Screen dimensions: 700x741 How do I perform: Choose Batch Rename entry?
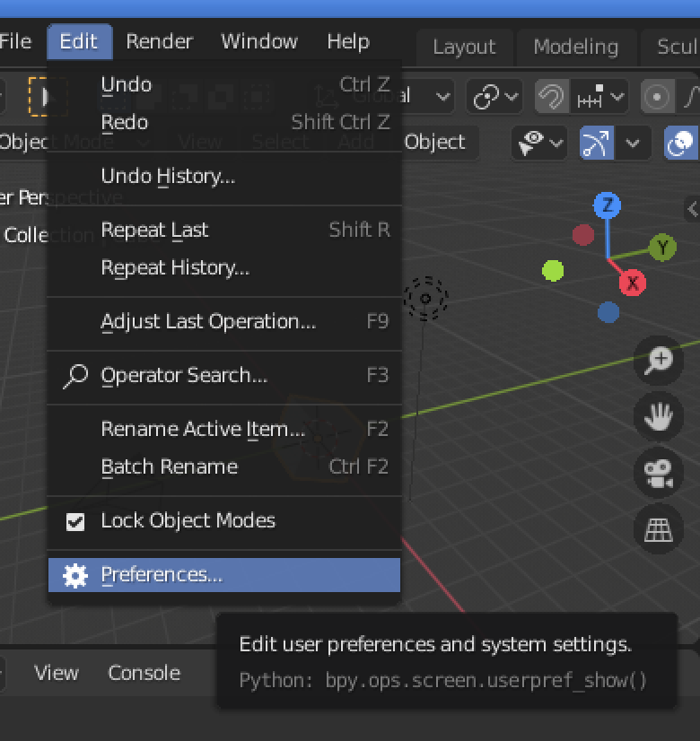pyautogui.click(x=224, y=466)
